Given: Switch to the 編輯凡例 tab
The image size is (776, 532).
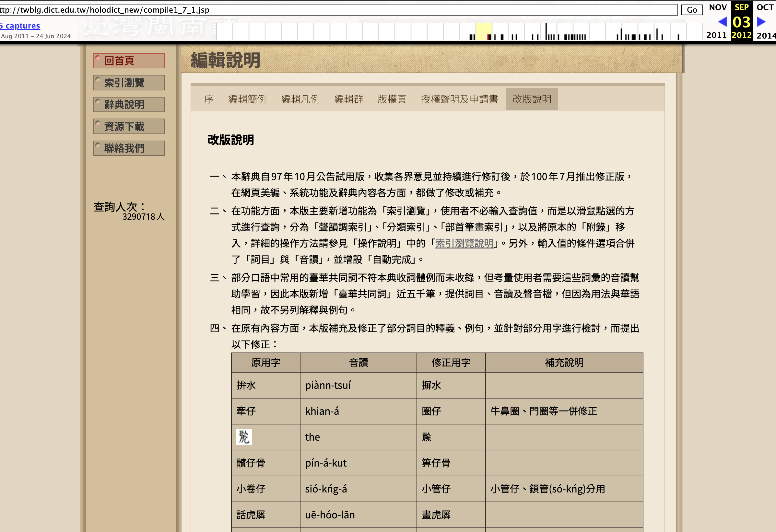Looking at the screenshot, I should 300,99.
